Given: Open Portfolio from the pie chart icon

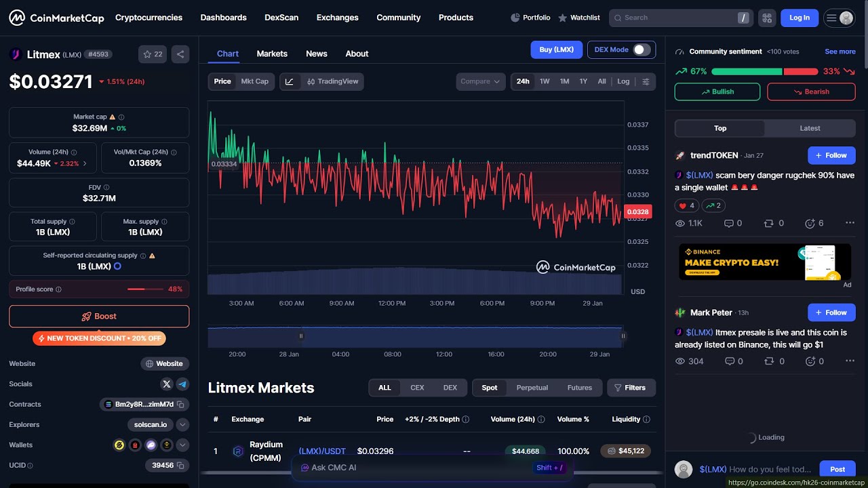Looking at the screenshot, I should (x=530, y=18).
